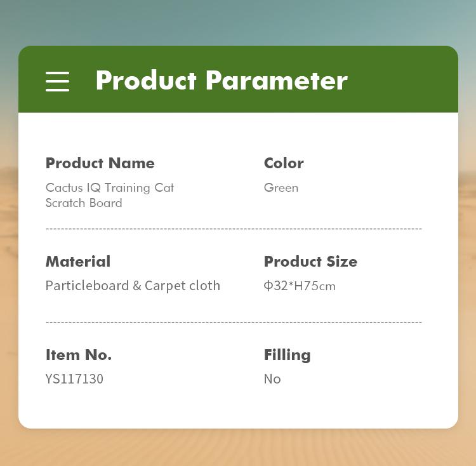Click the Product Parameter heading
The image size is (476, 466).
tap(221, 81)
